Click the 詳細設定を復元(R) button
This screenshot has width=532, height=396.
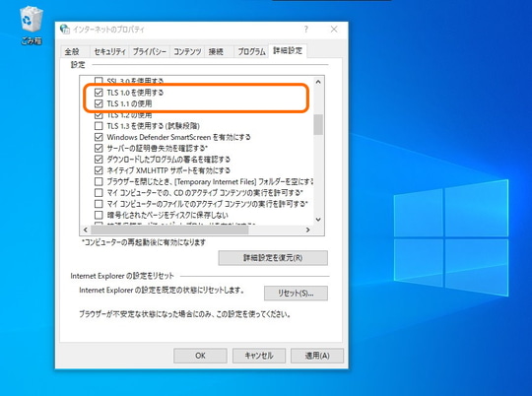273,258
